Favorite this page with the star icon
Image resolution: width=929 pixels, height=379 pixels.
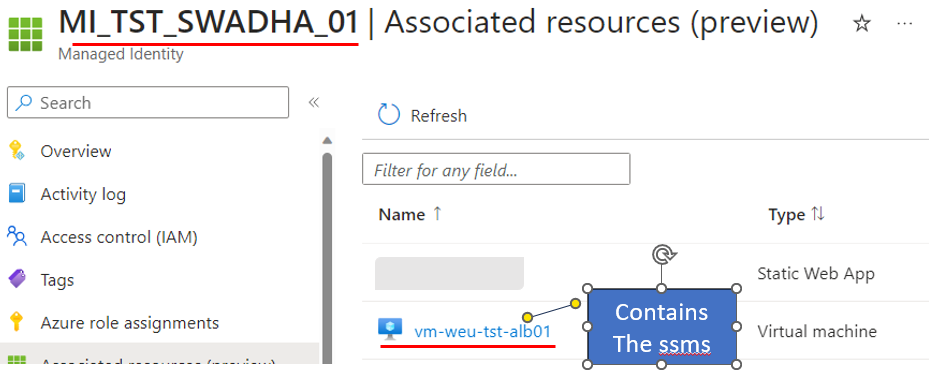point(861,24)
